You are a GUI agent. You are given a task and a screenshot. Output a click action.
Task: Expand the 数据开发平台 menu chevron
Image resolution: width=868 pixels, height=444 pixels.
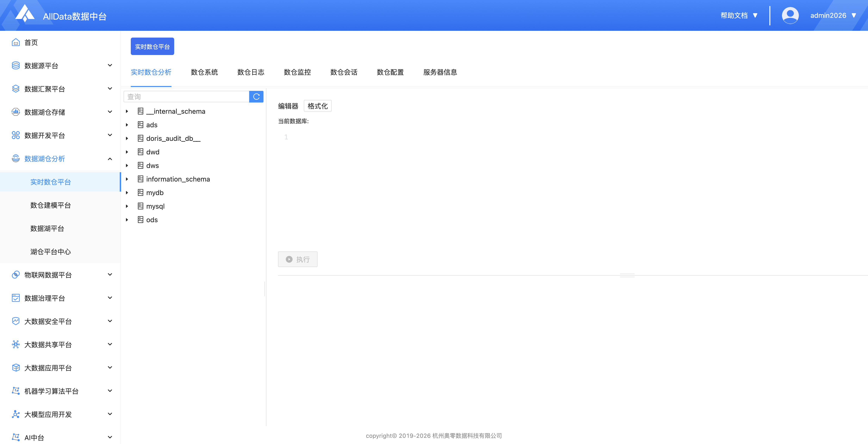pyautogui.click(x=110, y=135)
